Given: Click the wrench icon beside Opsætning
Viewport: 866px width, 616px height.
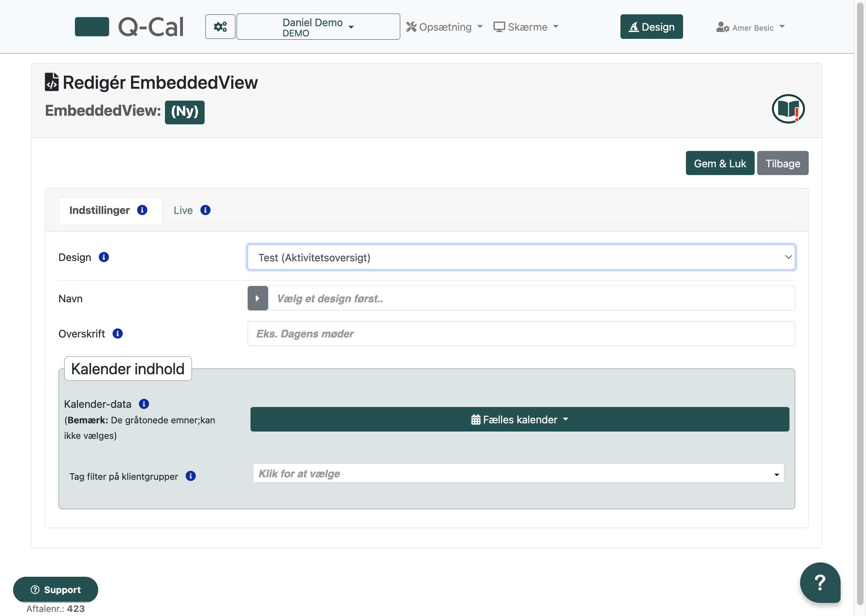Looking at the screenshot, I should (411, 27).
